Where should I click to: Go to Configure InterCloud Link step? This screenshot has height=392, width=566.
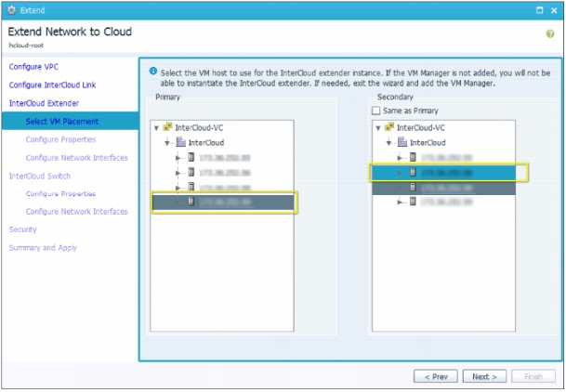[x=52, y=85]
